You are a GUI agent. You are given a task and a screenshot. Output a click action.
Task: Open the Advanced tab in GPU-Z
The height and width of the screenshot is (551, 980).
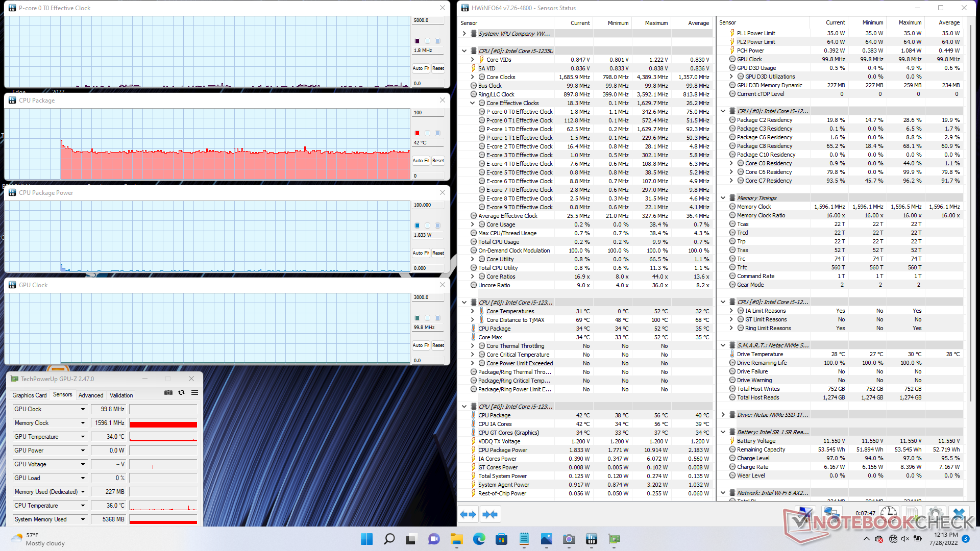91,395
